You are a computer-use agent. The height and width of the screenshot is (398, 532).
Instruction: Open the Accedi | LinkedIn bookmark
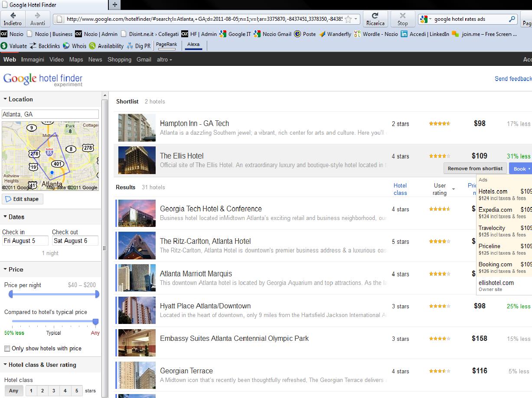425,34
